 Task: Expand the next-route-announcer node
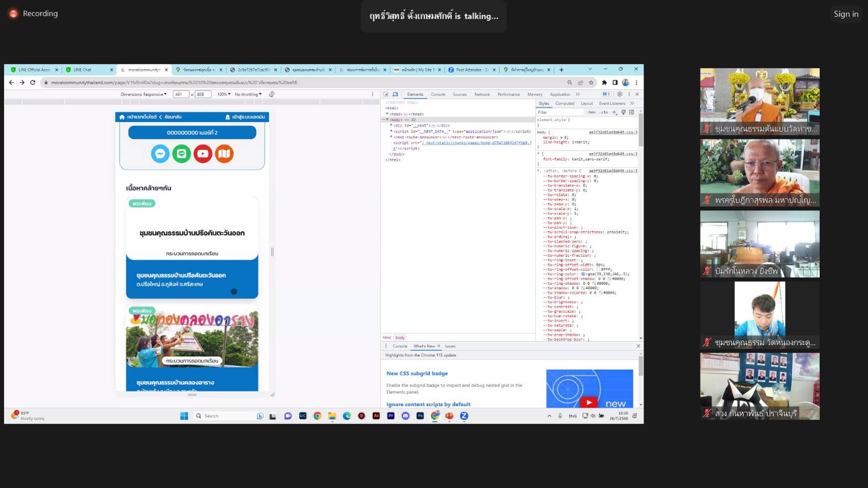pos(391,137)
